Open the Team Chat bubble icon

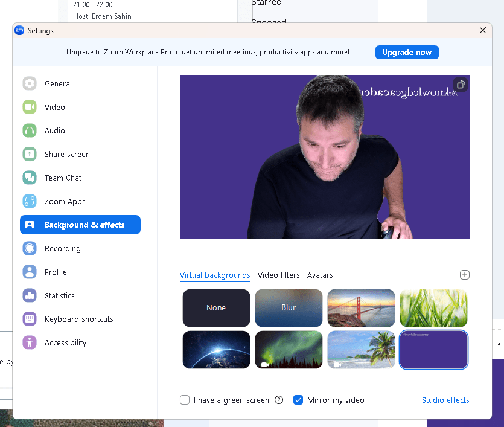pos(30,178)
